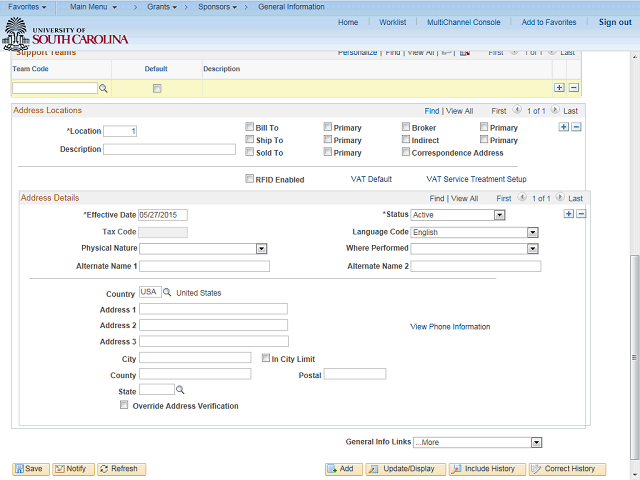Viewport: 640px width, 480px height.
Task: Expand the Physical Nature dropdown
Action: [x=261, y=248]
